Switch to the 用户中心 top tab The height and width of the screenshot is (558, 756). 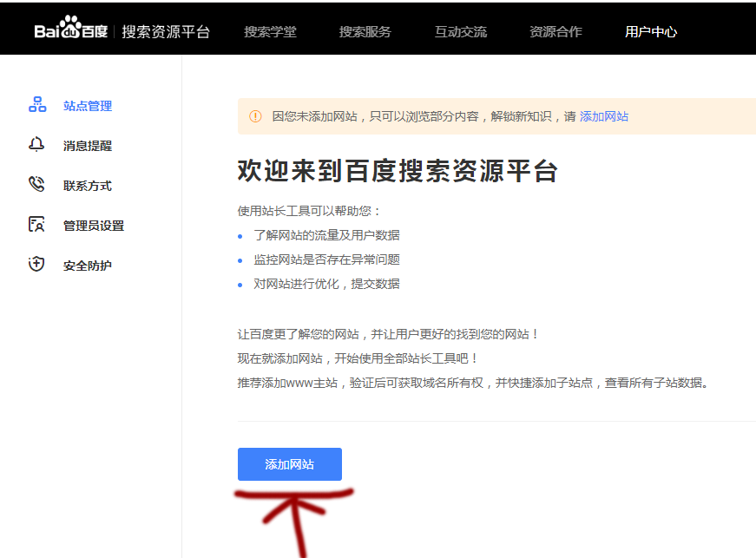tap(651, 32)
